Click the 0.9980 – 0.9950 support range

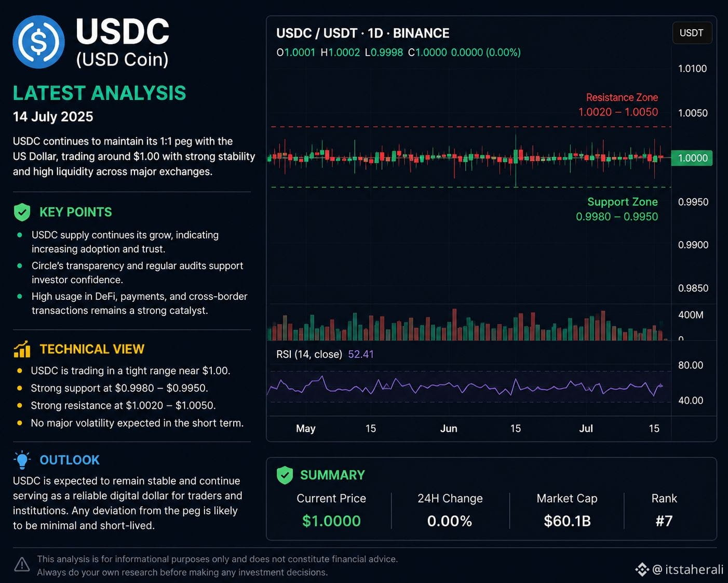click(x=617, y=217)
